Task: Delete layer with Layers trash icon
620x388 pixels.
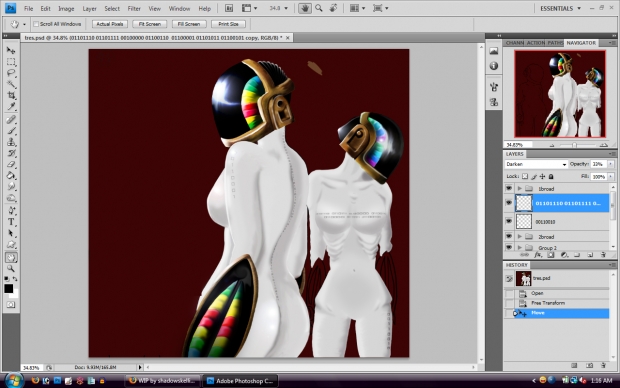Action: [x=603, y=255]
